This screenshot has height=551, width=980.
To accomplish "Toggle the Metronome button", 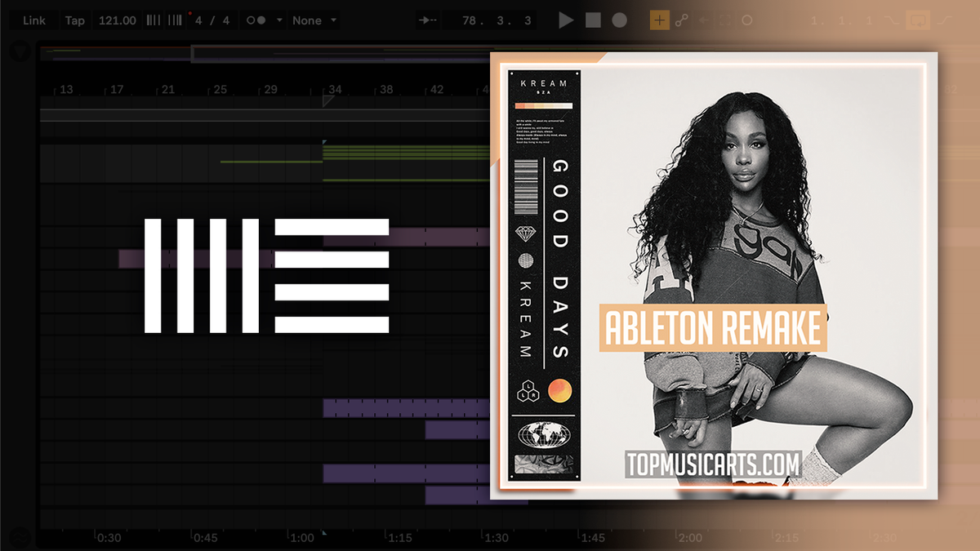I will point(256,20).
